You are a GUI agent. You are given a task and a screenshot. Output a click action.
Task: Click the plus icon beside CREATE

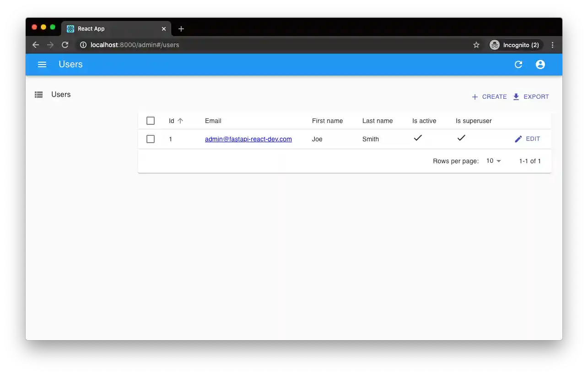coord(475,96)
